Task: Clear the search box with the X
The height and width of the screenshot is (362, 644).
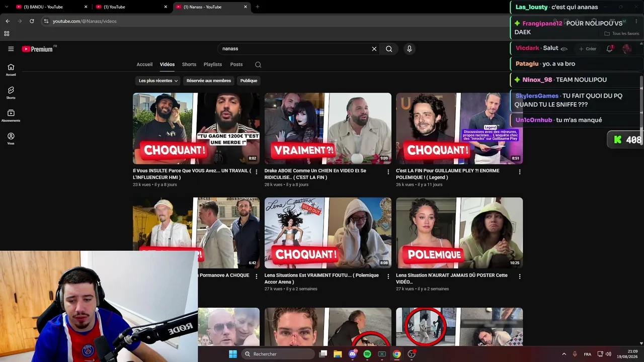Action: 374,49
